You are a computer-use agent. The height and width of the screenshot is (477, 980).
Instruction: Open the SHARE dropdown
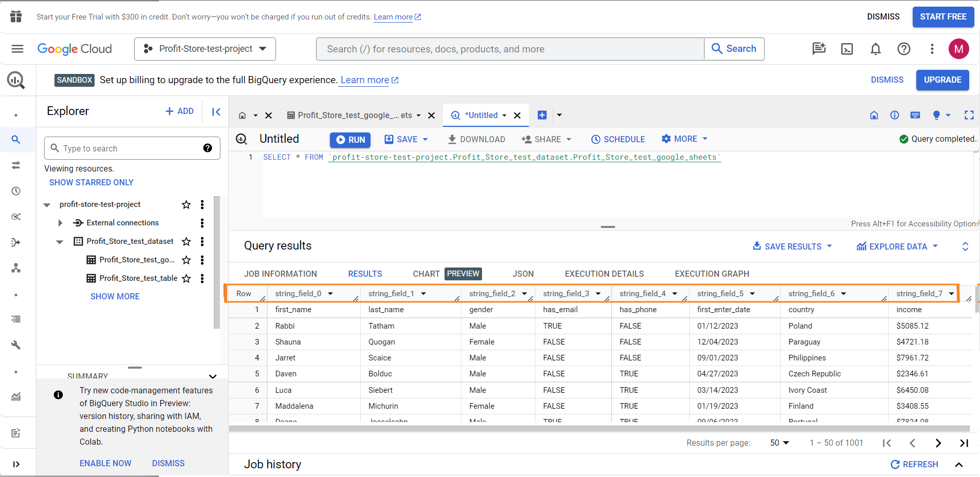[x=546, y=139]
